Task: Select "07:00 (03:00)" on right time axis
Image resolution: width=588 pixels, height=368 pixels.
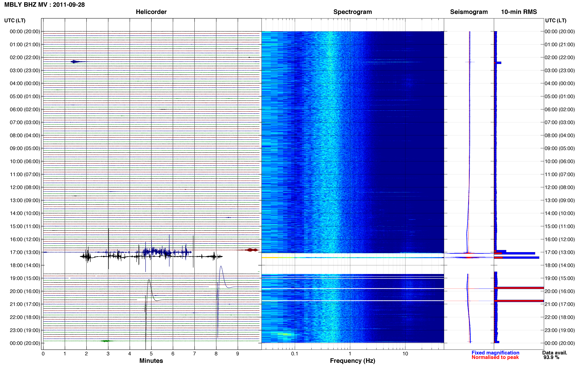Action: point(560,122)
